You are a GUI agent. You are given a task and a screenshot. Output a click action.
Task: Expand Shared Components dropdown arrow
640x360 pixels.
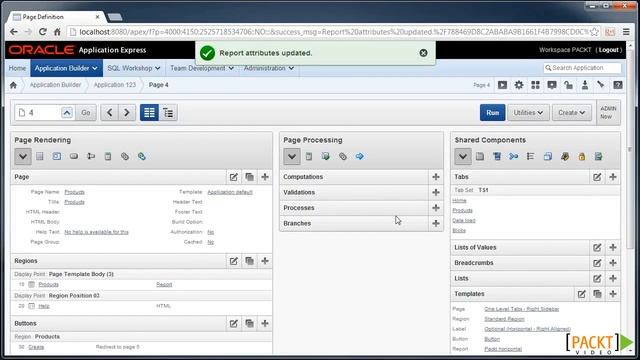point(463,156)
